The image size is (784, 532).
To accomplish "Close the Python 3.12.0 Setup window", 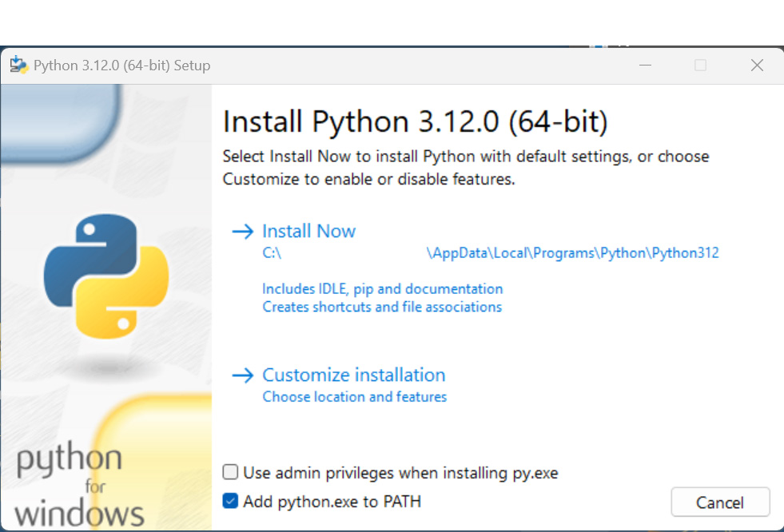I will 757,65.
